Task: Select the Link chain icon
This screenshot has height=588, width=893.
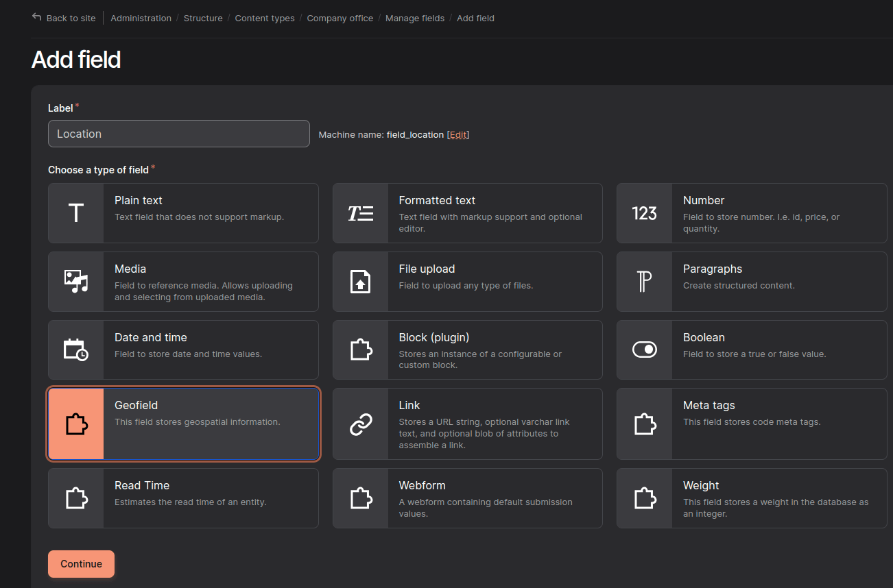Action: click(x=361, y=424)
